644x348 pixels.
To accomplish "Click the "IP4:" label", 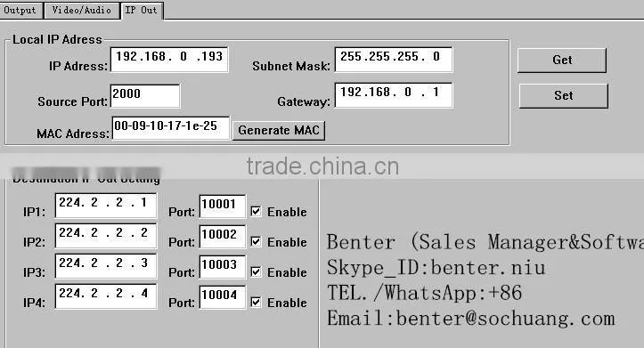I will coord(34,303).
